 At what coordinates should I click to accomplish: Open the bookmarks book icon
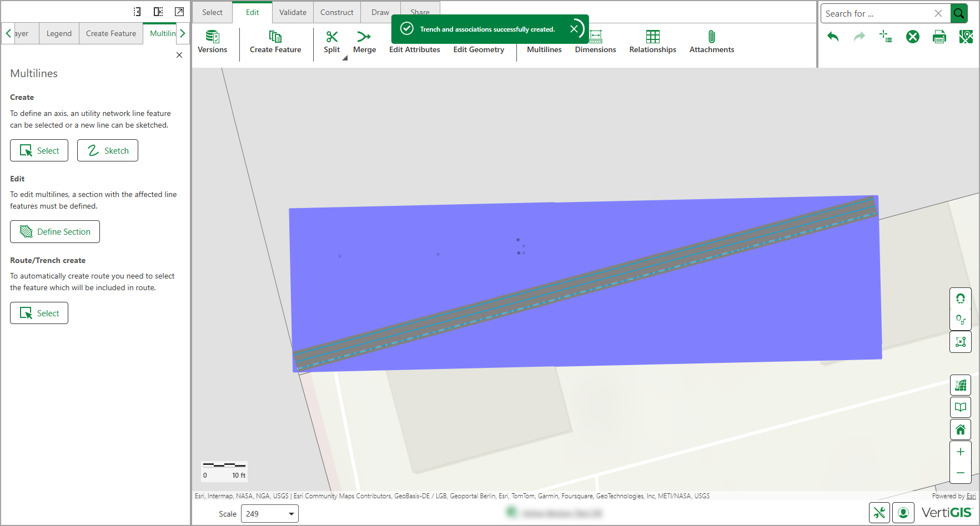point(960,407)
